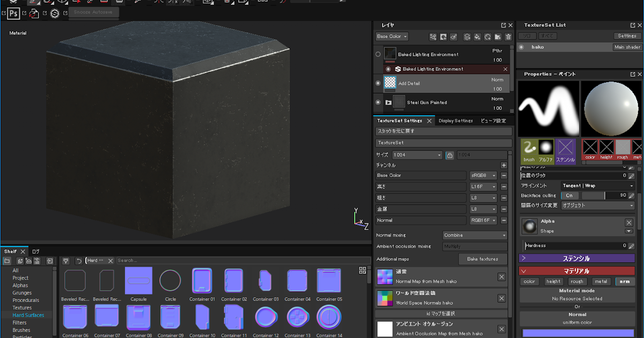Select the alpha slot beside brush preview
Screen dimensions: 644x338
(545, 149)
